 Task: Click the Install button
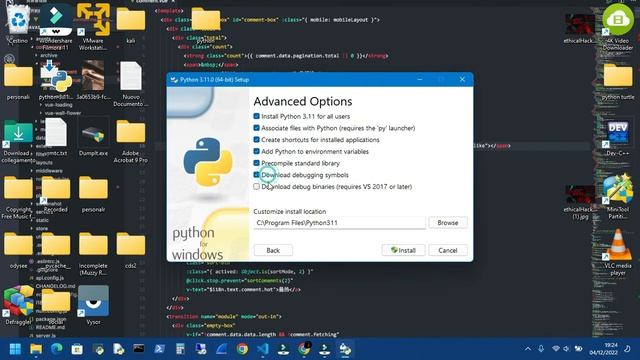403,250
